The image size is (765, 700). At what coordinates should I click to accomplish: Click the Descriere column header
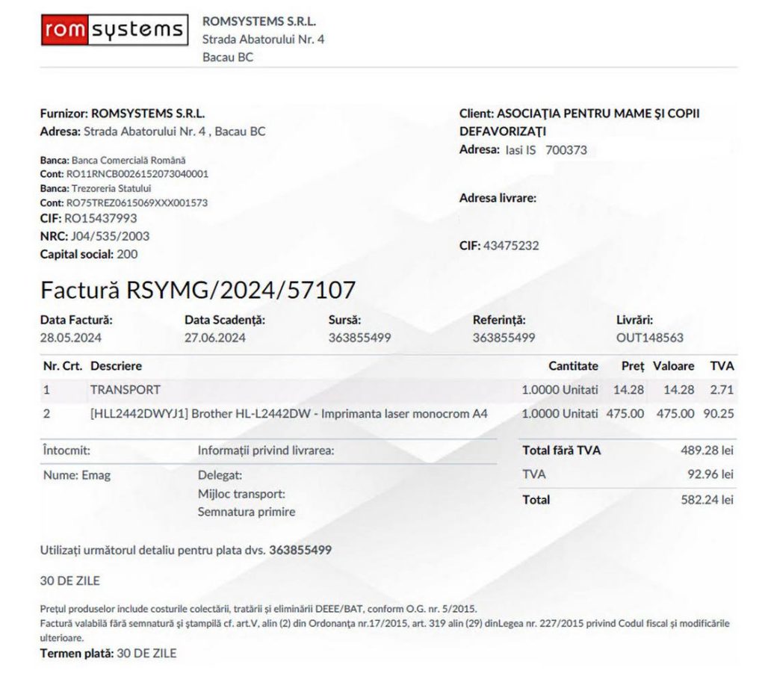(116, 366)
